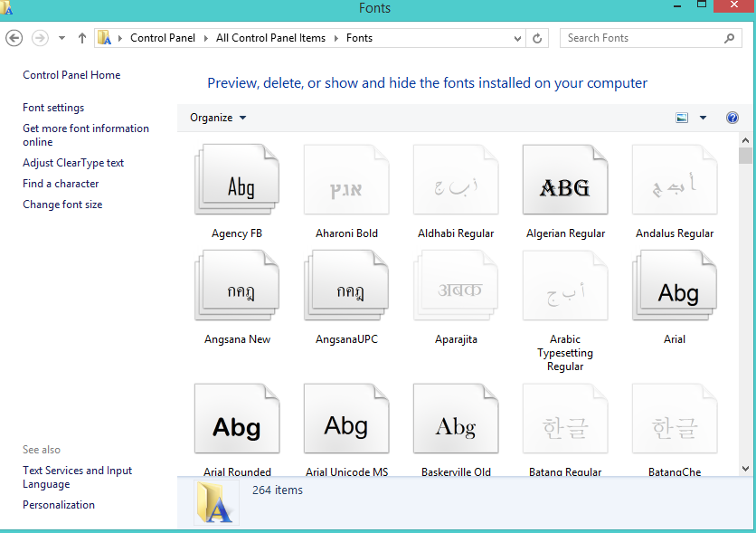Select the Arabic Typesetting Regular font icon

pyautogui.click(x=565, y=285)
